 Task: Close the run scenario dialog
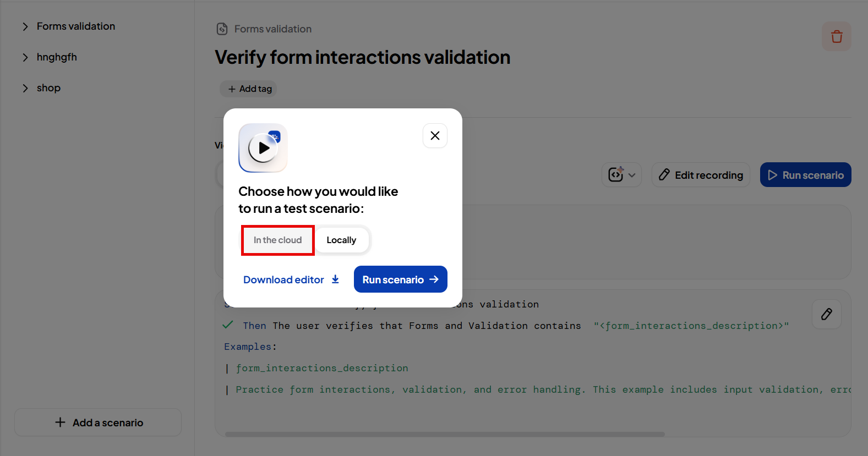435,136
